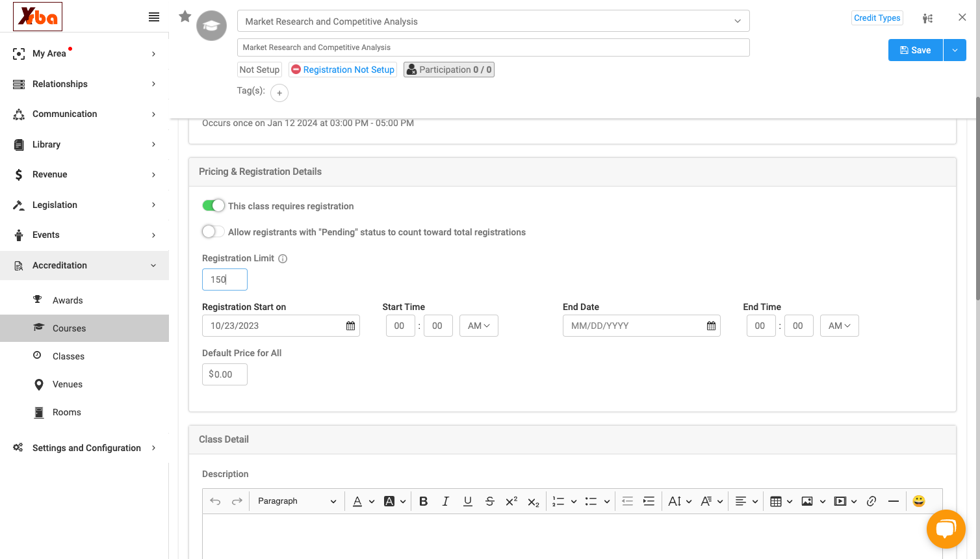980x559 pixels.
Task: Click the insert link icon
Action: tap(871, 501)
